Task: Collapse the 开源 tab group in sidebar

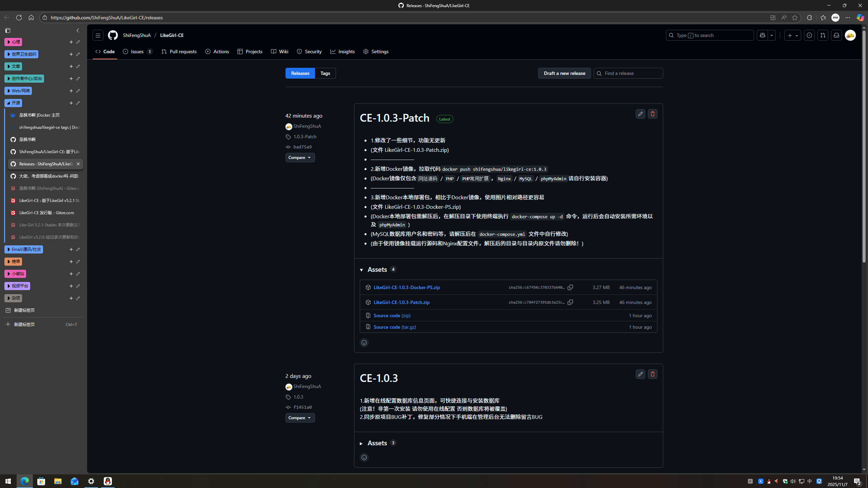Action: [x=13, y=103]
